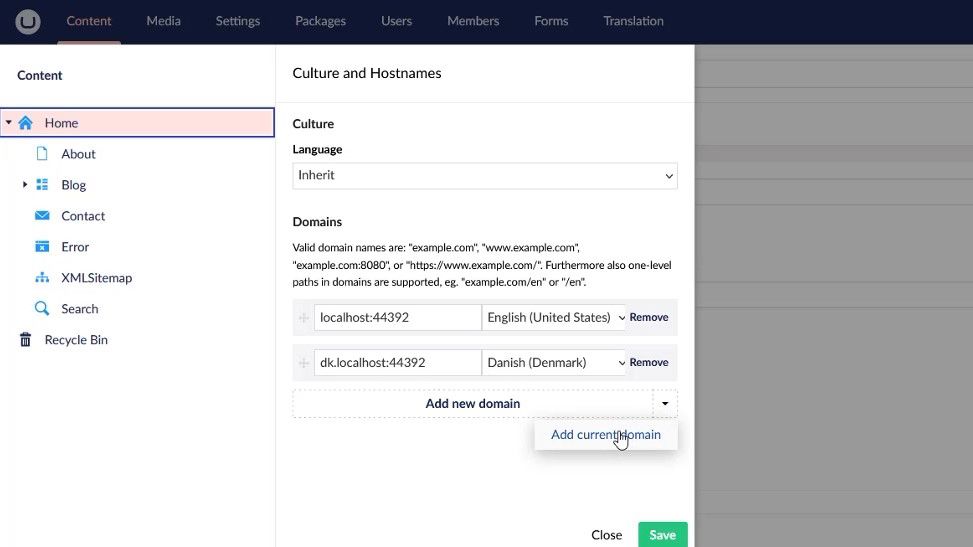Select the About tree item

78,154
